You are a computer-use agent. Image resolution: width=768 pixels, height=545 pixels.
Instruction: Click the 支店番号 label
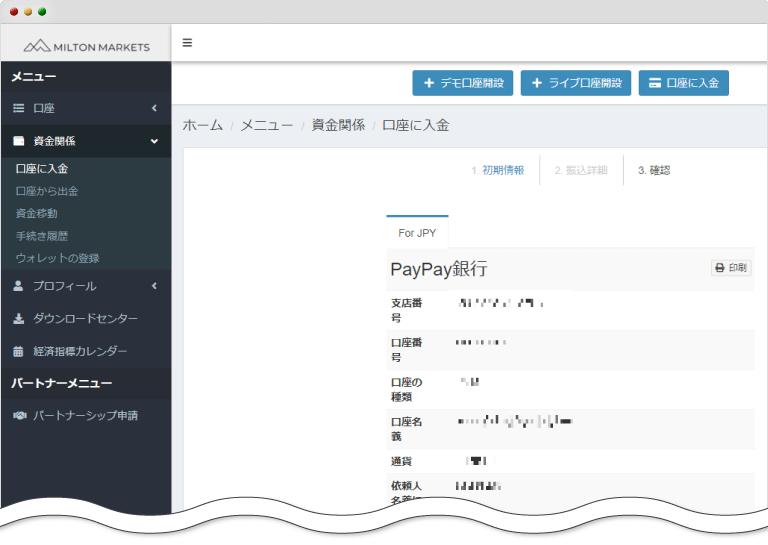click(x=406, y=310)
